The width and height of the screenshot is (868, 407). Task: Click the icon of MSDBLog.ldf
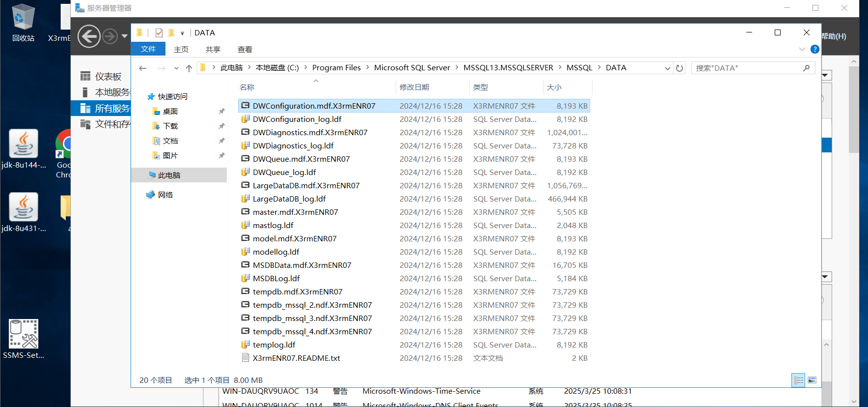(x=245, y=278)
